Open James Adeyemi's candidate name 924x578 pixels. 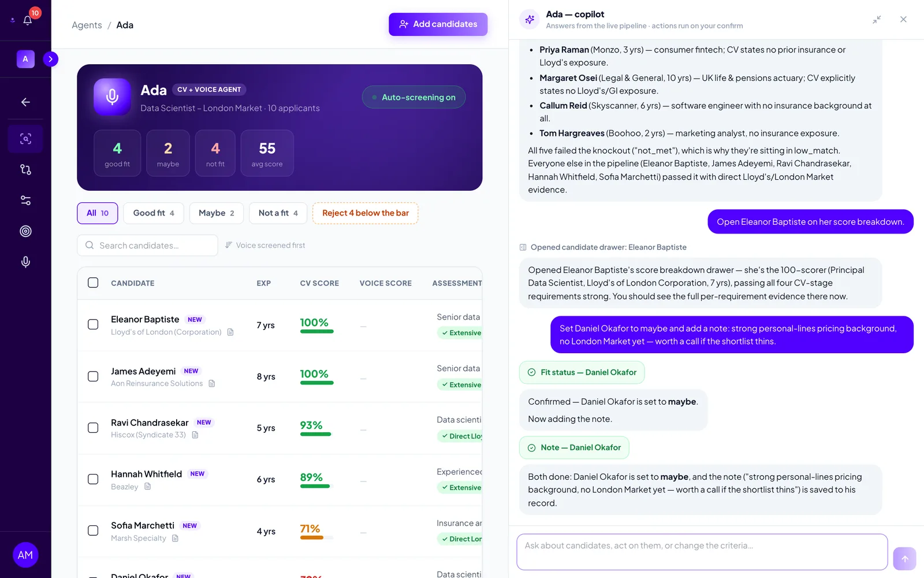[143, 371]
